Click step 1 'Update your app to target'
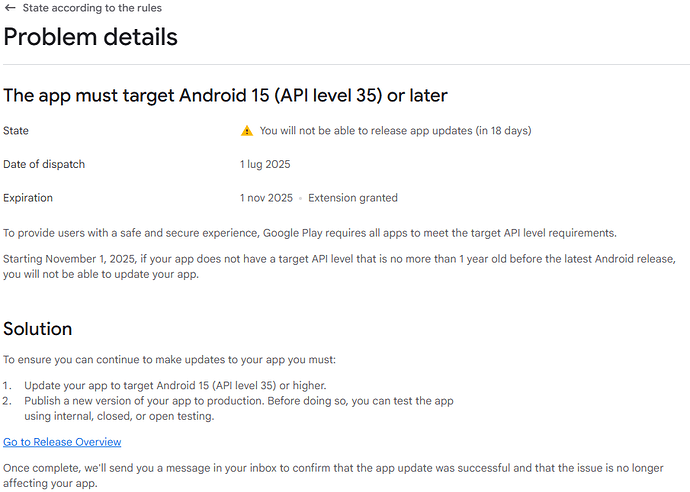Viewport: 690px width, 492px height. 175,386
